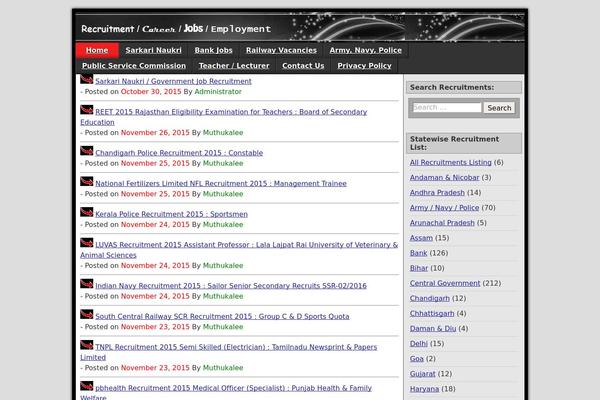Open All Recruitments Listing in the sidebar
600x400 pixels.
click(x=450, y=162)
